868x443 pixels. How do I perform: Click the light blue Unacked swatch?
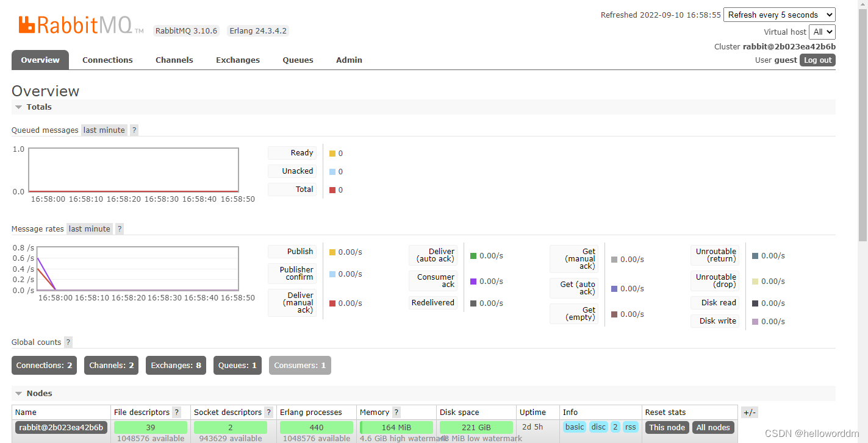coord(332,172)
